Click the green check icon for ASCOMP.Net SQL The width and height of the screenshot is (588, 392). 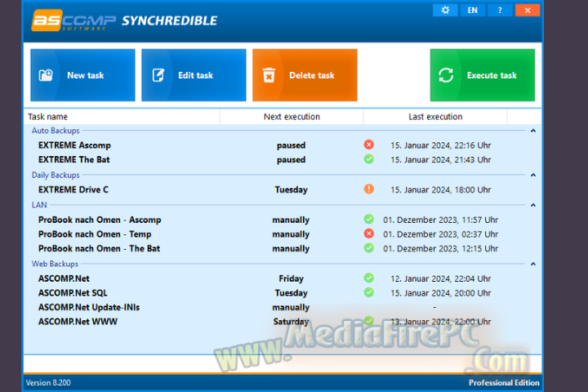369,292
